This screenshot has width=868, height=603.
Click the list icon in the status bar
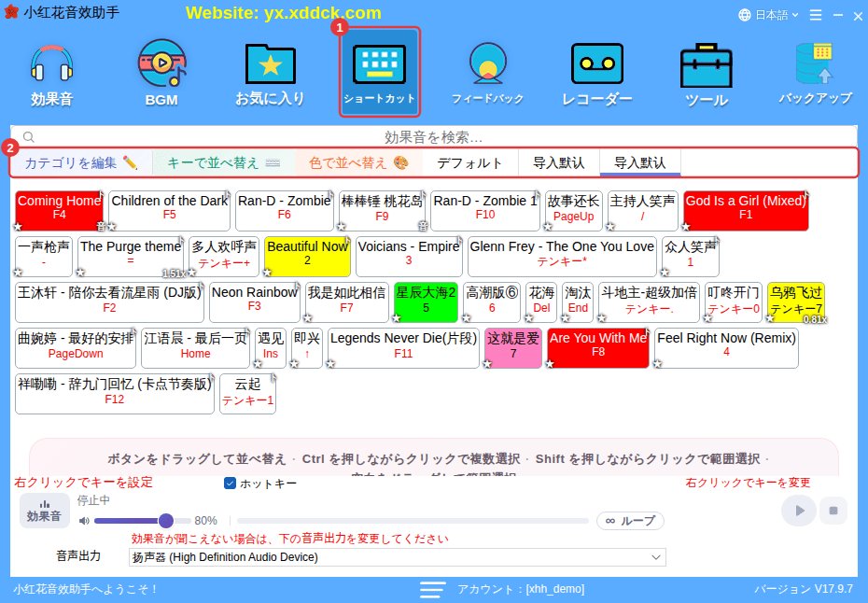tap(432, 589)
